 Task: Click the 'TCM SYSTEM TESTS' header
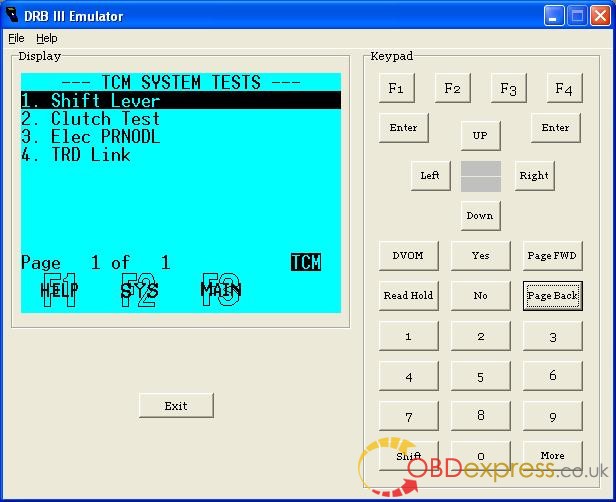point(181,82)
